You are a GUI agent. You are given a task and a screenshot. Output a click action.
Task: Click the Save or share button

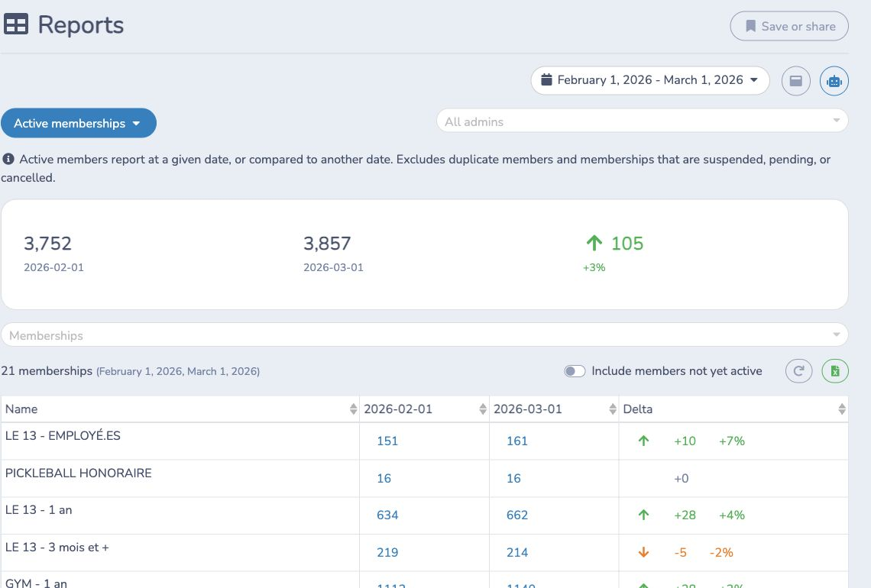tap(788, 26)
